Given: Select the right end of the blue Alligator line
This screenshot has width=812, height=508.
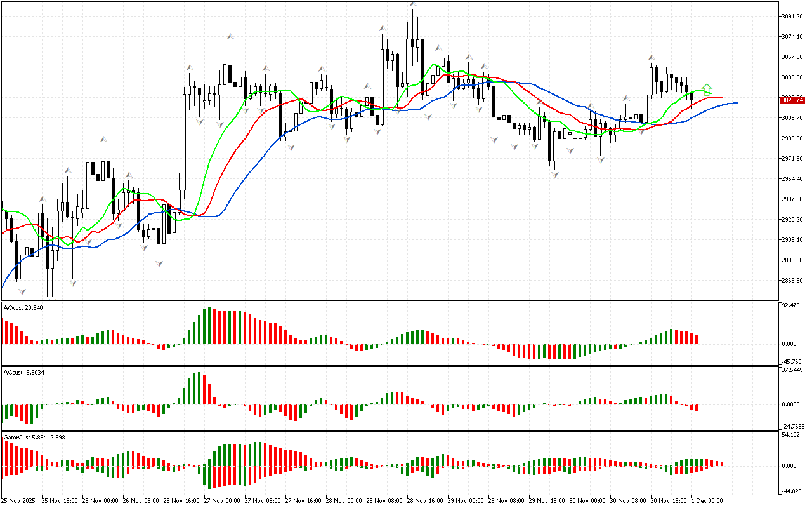Looking at the screenshot, I should click(x=736, y=102).
